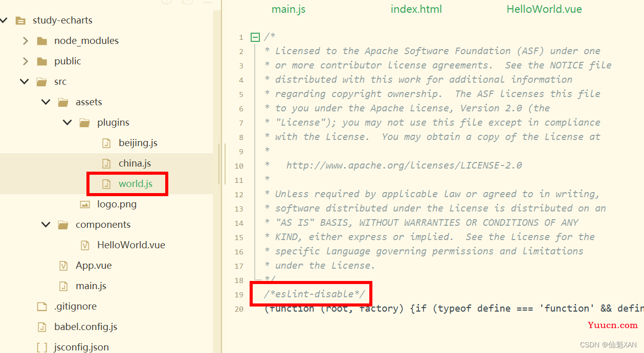Viewport: 644px width, 353px height.
Task: Click the HelloWorld.vue file icon in tree
Action: pos(85,245)
